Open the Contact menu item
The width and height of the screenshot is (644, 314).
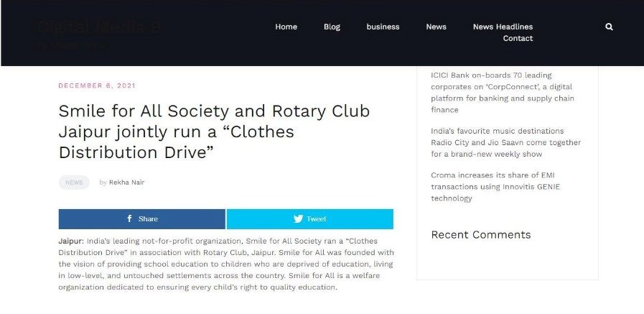click(518, 38)
